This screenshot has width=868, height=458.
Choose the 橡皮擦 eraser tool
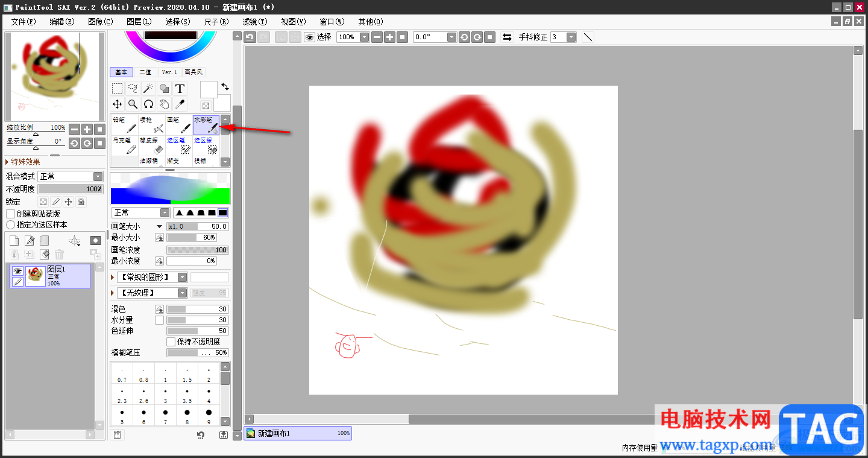tap(152, 145)
